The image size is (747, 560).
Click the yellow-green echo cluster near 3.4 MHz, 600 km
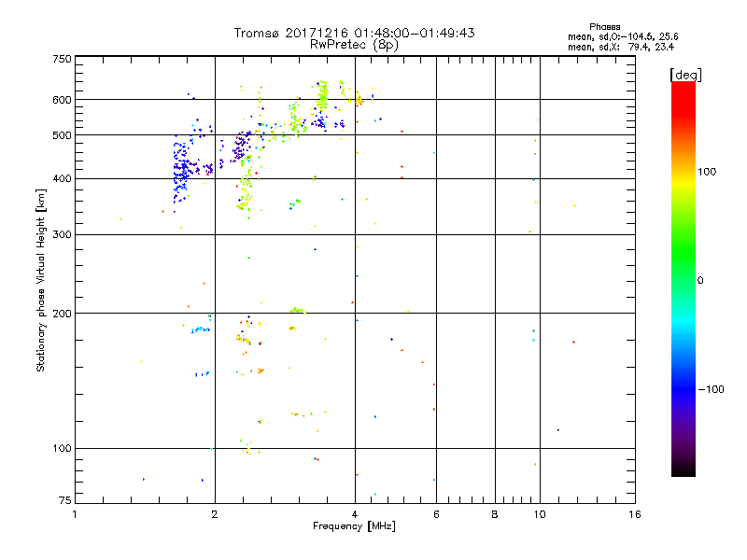point(322,95)
